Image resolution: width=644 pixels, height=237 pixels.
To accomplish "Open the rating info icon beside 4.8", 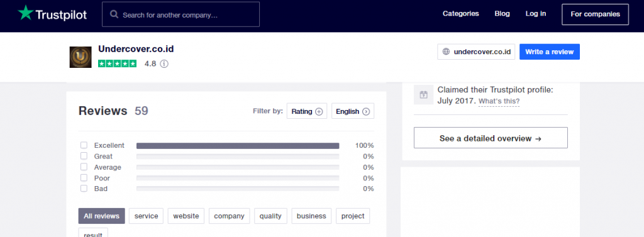I will [164, 63].
